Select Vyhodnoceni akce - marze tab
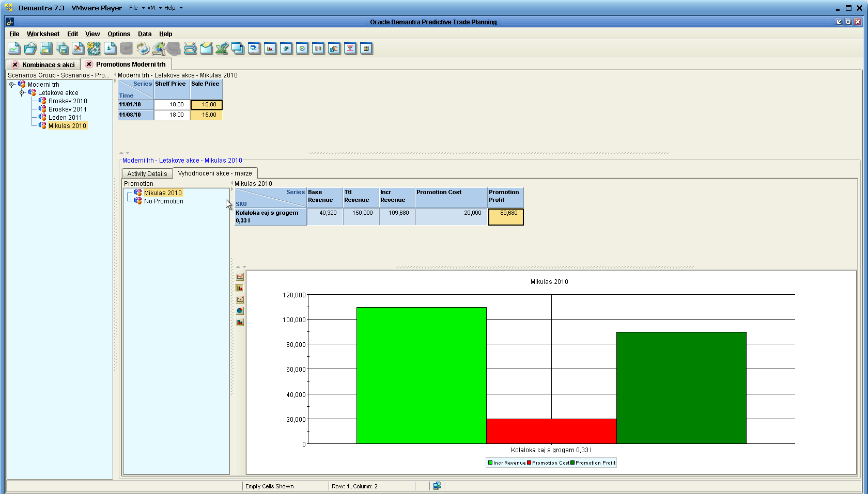This screenshot has width=868, height=494. (x=215, y=173)
